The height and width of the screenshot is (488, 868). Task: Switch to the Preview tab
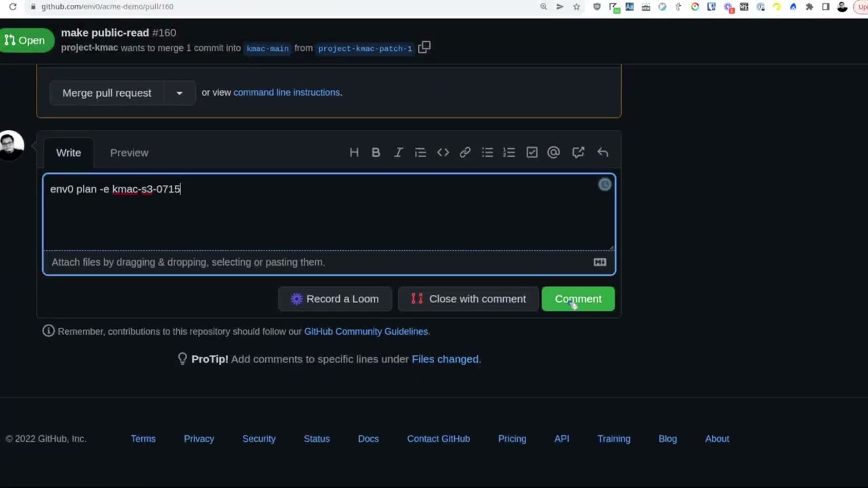[x=129, y=152]
